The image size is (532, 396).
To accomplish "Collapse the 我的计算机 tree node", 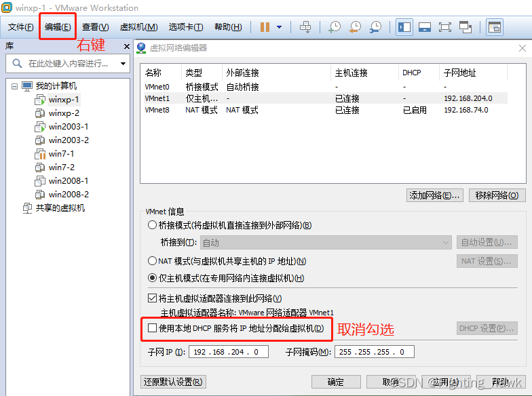I will 15,87.
